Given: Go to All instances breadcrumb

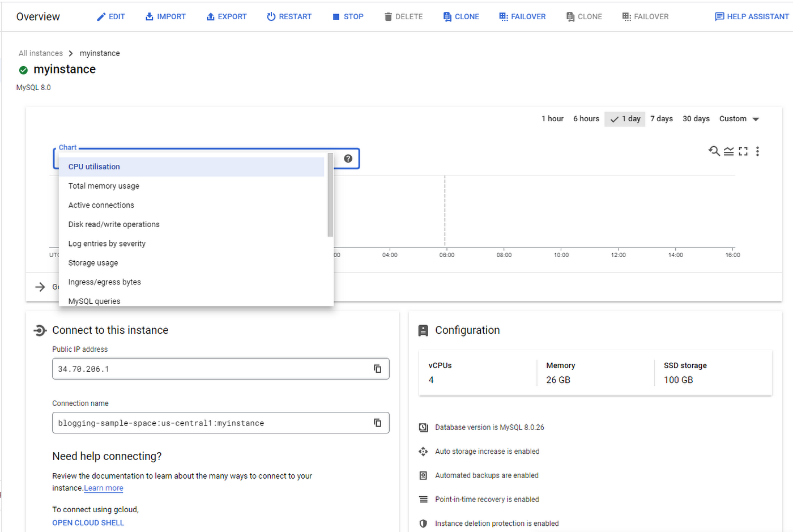Looking at the screenshot, I should click(x=41, y=53).
